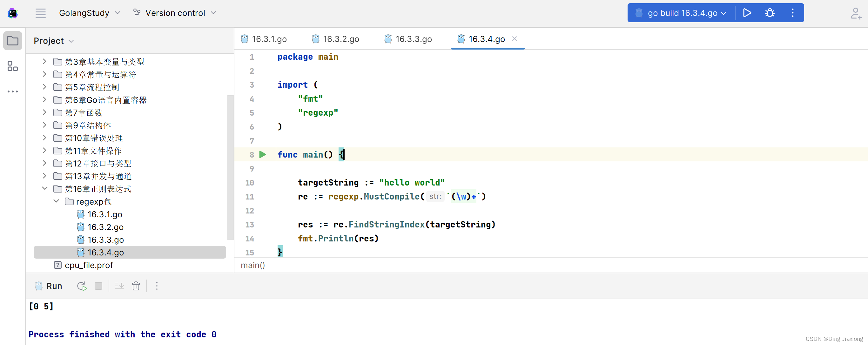Click the gopher icon in run configuration selector
Screen dimensions: 868x345
(x=638, y=13)
